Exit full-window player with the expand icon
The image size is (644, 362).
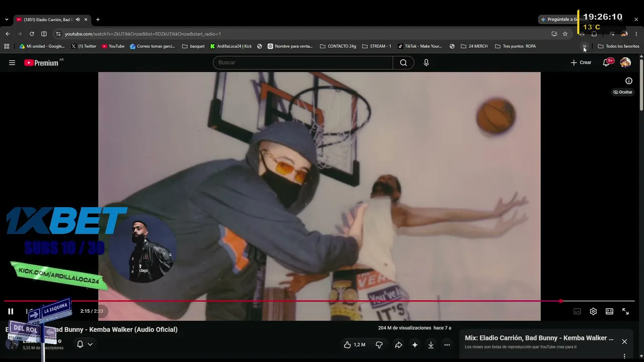[x=625, y=311]
